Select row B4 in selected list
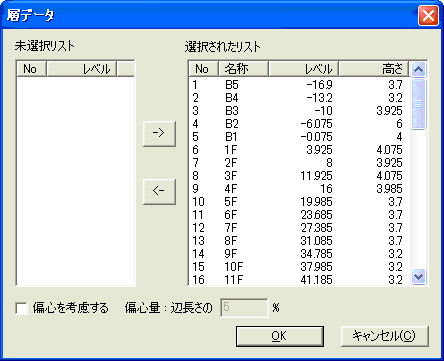Image resolution: width=444 pixels, height=361 pixels. [299, 98]
